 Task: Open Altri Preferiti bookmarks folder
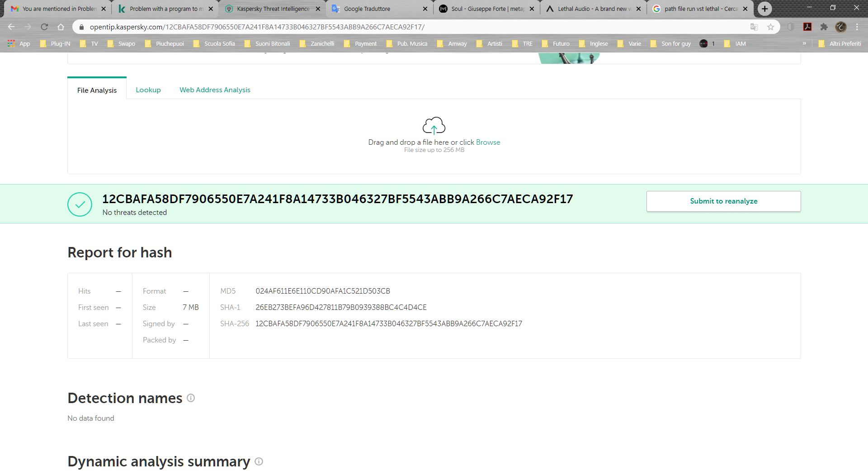840,43
